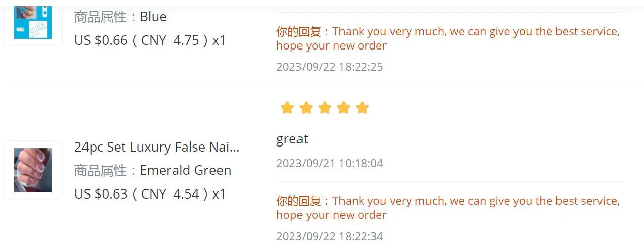Click the first star of the rating
644x243 pixels.
click(x=287, y=108)
